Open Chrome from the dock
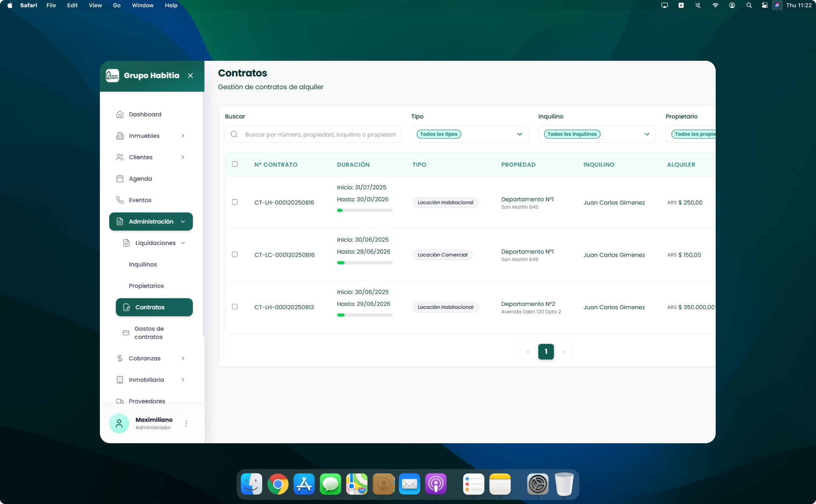 (x=278, y=484)
